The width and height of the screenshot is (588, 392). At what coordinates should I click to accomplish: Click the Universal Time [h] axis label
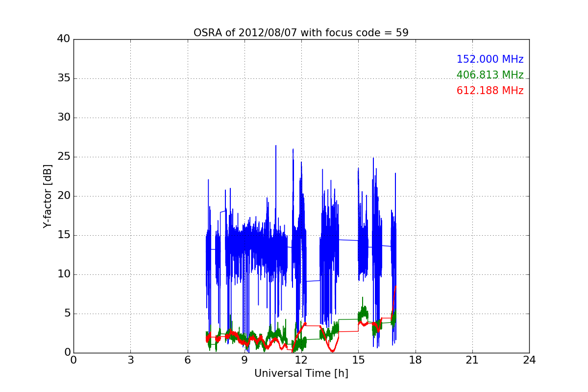point(301,373)
